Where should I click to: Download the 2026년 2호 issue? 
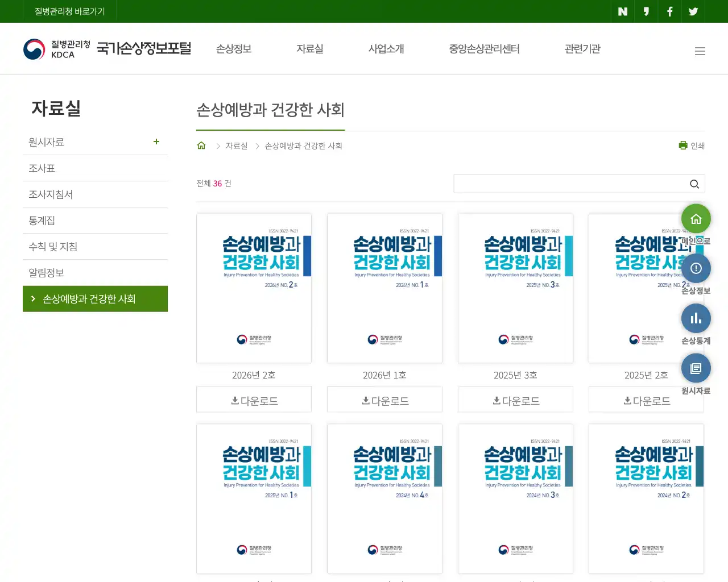click(x=254, y=400)
